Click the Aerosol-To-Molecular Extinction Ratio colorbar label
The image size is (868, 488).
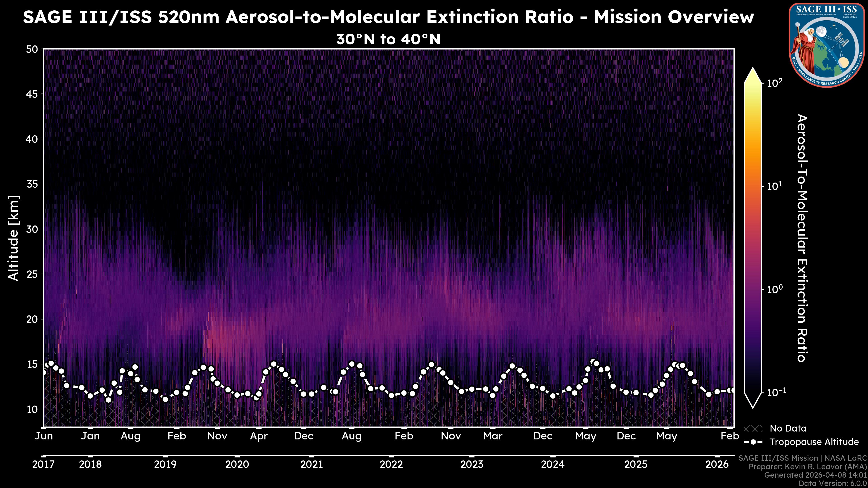(801, 238)
